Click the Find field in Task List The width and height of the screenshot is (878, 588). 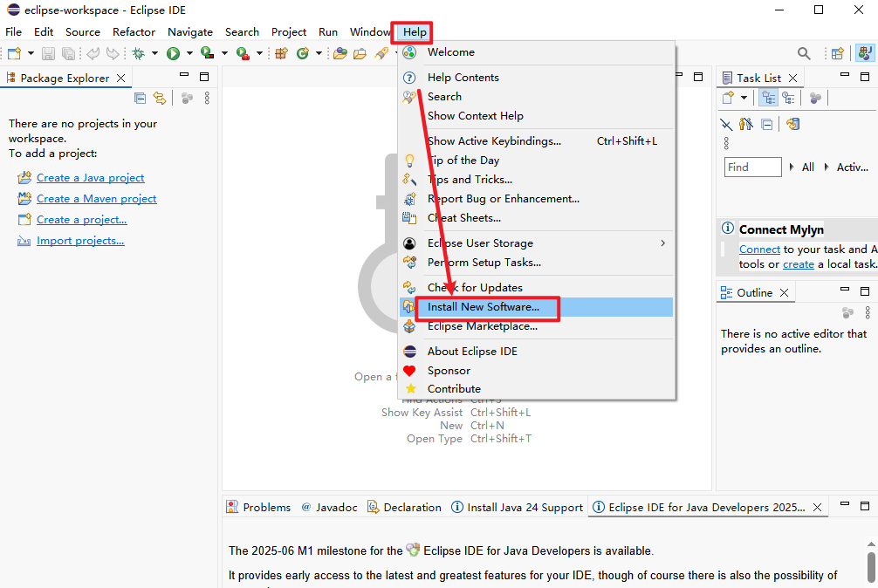(x=752, y=167)
